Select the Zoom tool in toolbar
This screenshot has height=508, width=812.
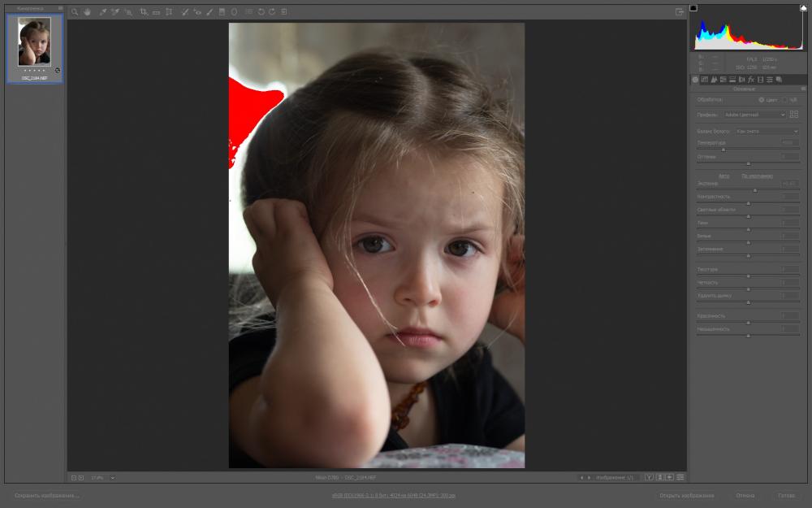pos(75,11)
